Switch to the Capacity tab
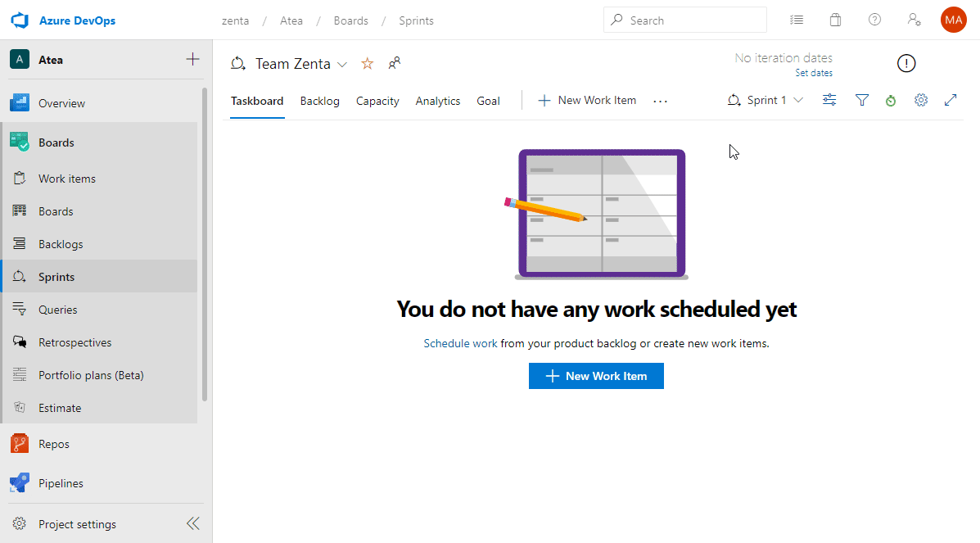This screenshot has width=980, height=543. (377, 101)
